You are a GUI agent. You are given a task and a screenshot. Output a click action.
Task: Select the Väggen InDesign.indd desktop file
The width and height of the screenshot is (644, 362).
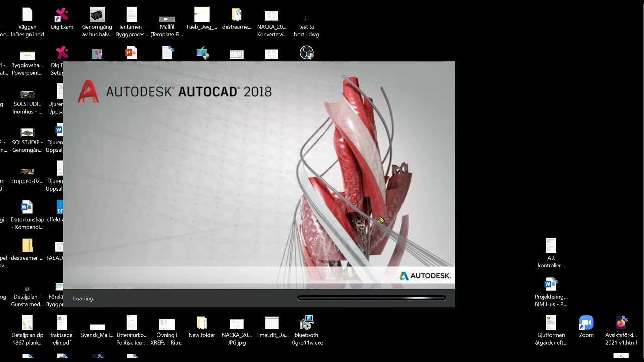click(27, 23)
